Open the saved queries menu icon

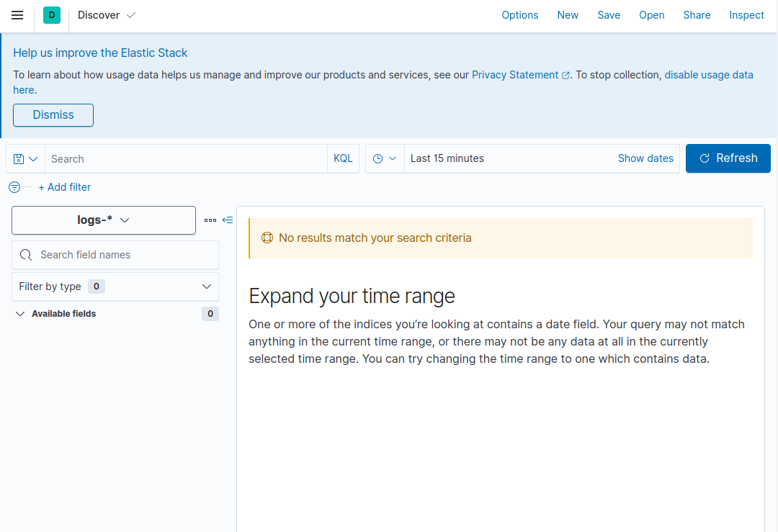click(25, 159)
